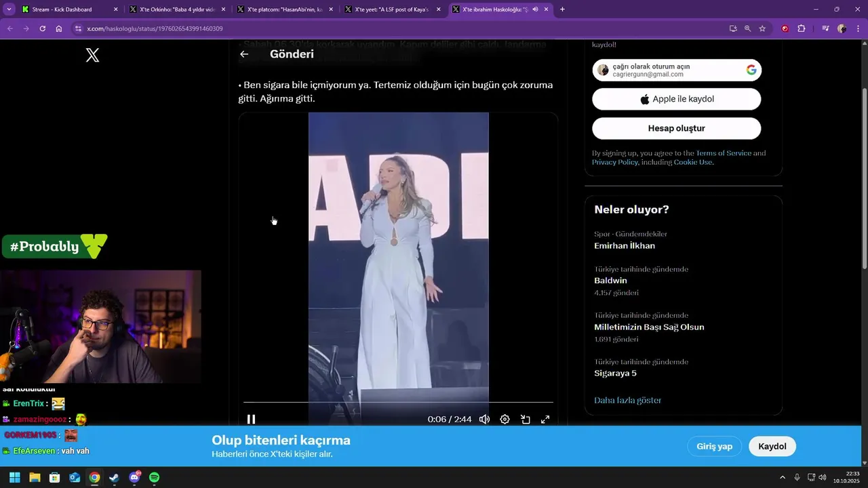868x488 pixels.
Task: Open the media control toolbar button
Action: 825,28
